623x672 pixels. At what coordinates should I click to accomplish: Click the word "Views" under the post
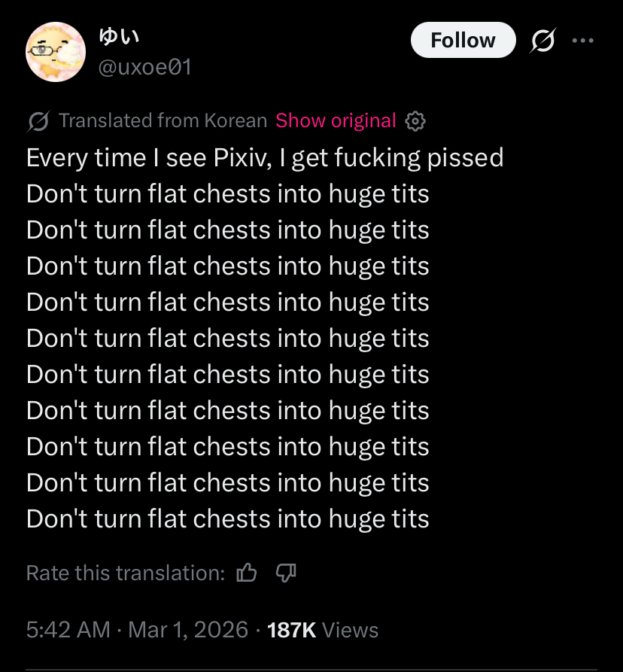point(350,630)
